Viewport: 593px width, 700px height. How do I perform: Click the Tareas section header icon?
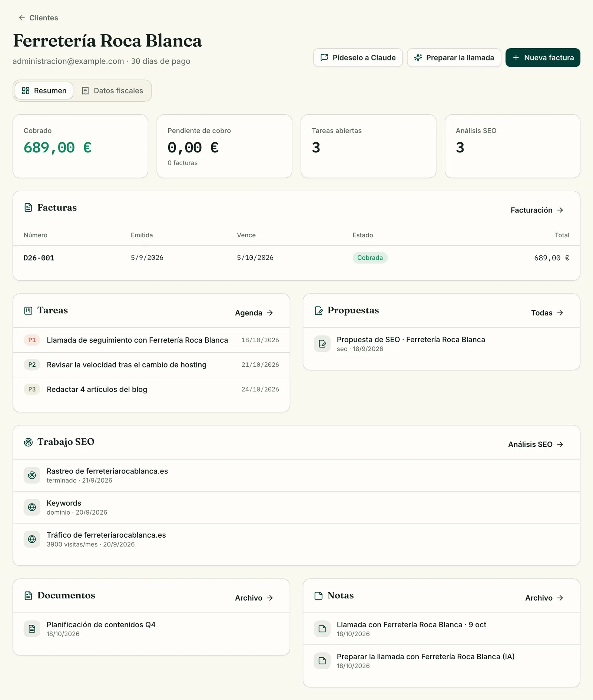pyautogui.click(x=28, y=311)
